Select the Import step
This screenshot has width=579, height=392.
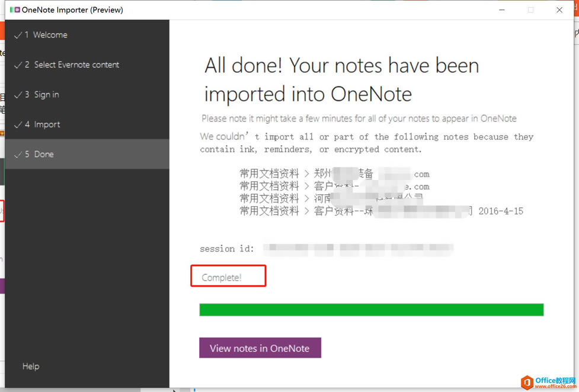(47, 124)
